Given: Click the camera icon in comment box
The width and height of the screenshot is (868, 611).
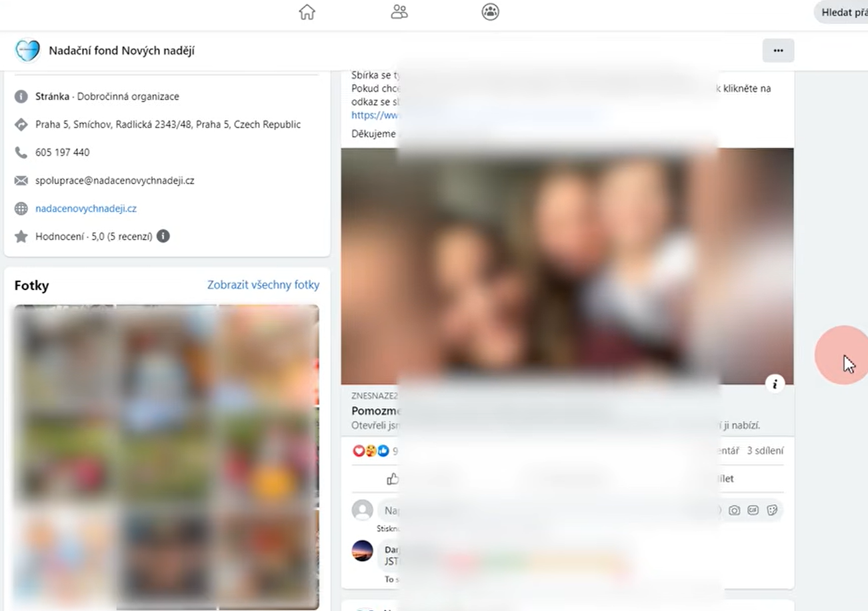Looking at the screenshot, I should (x=734, y=510).
